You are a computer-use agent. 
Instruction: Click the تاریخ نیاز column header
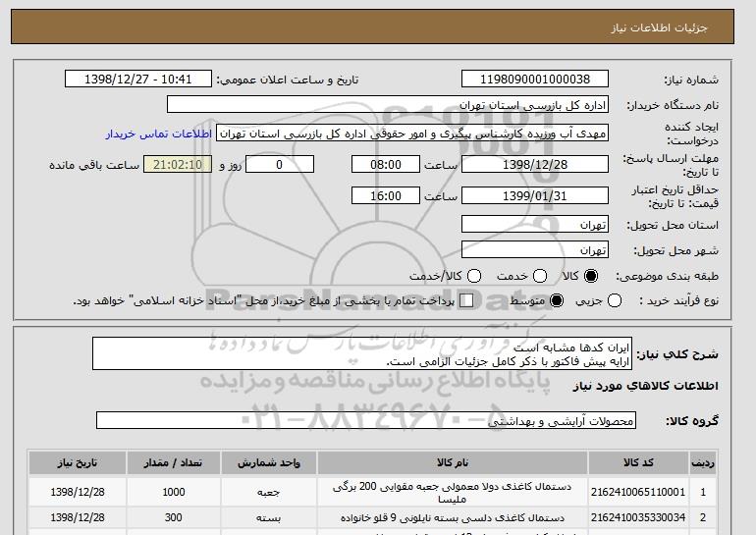click(78, 462)
